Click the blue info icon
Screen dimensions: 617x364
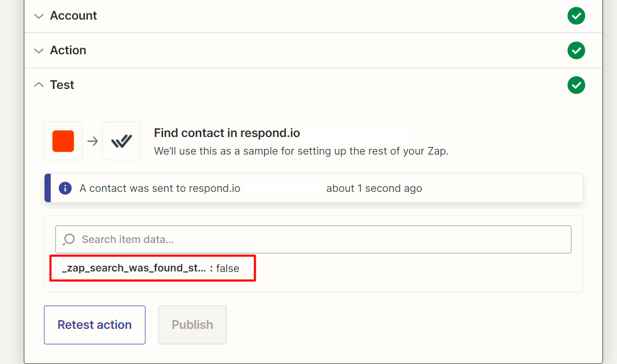(x=65, y=188)
